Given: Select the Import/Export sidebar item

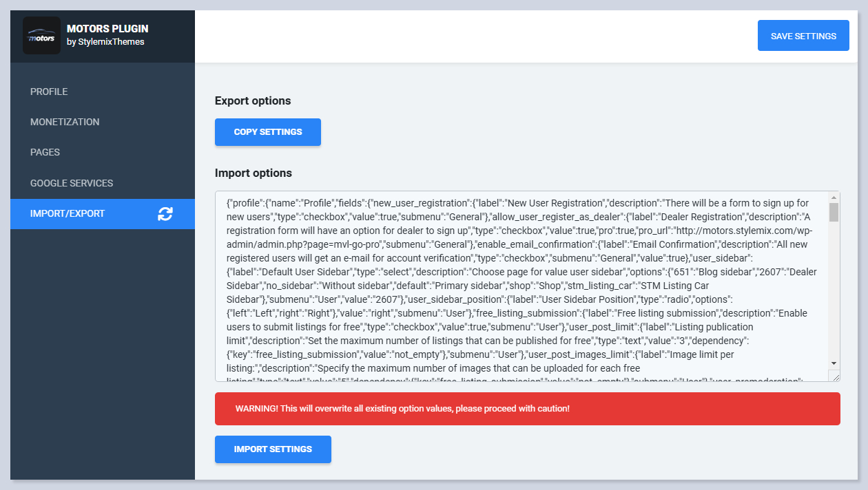Looking at the screenshot, I should pos(68,213).
